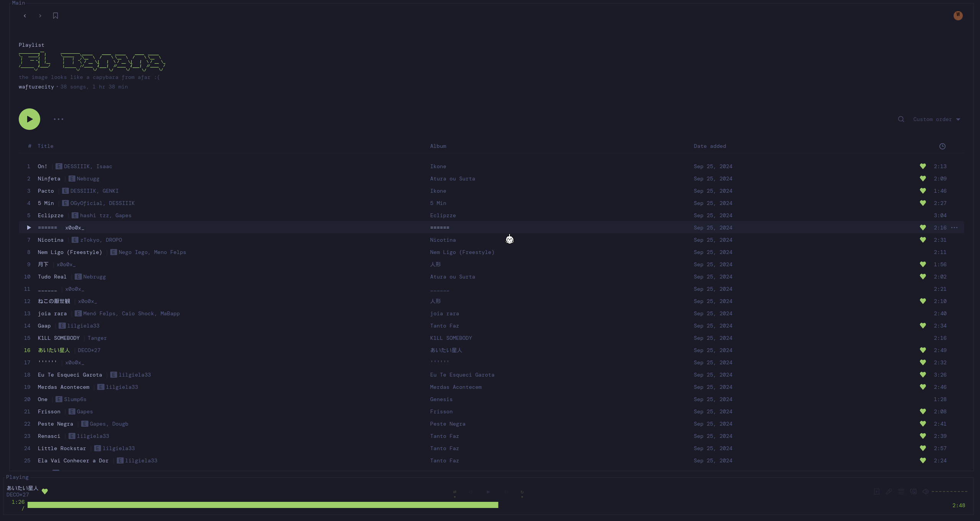Image resolution: width=980 pixels, height=521 pixels.
Task: Open the play queue icon
Action: coord(901,492)
